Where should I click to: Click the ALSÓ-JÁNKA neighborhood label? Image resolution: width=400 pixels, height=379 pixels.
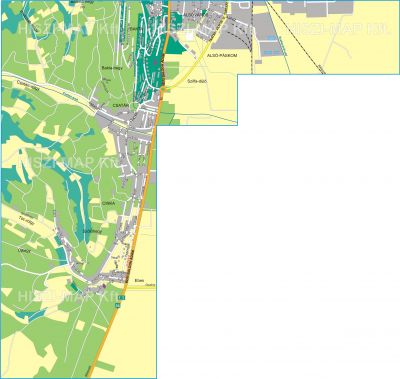click(x=193, y=15)
